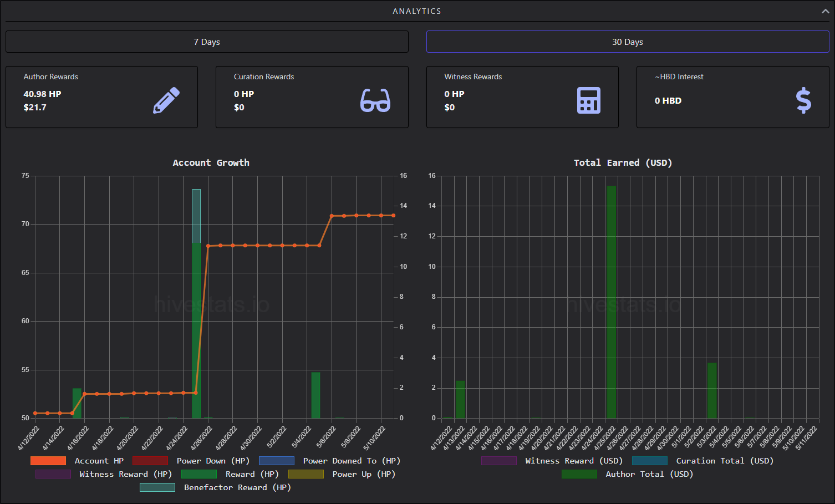Click the Curation Total (USD) legend label
Image resolution: width=835 pixels, height=504 pixels.
(x=725, y=461)
